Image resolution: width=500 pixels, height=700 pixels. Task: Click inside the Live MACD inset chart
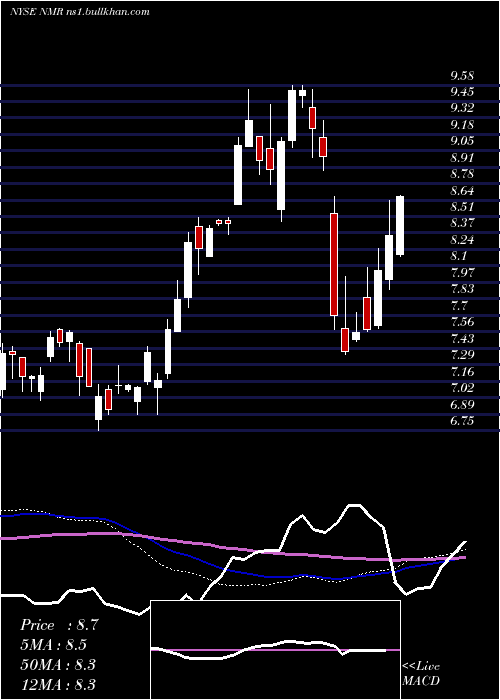click(x=275, y=650)
